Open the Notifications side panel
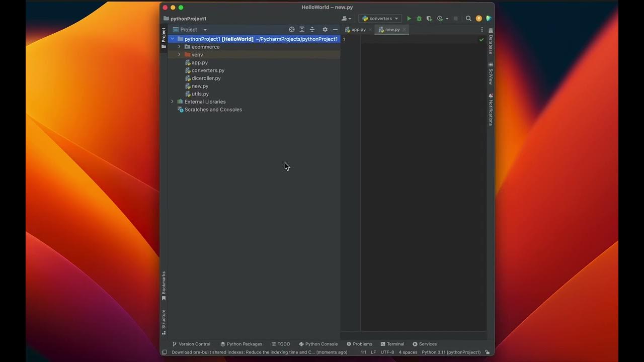Image resolution: width=644 pixels, height=362 pixels. (x=491, y=110)
